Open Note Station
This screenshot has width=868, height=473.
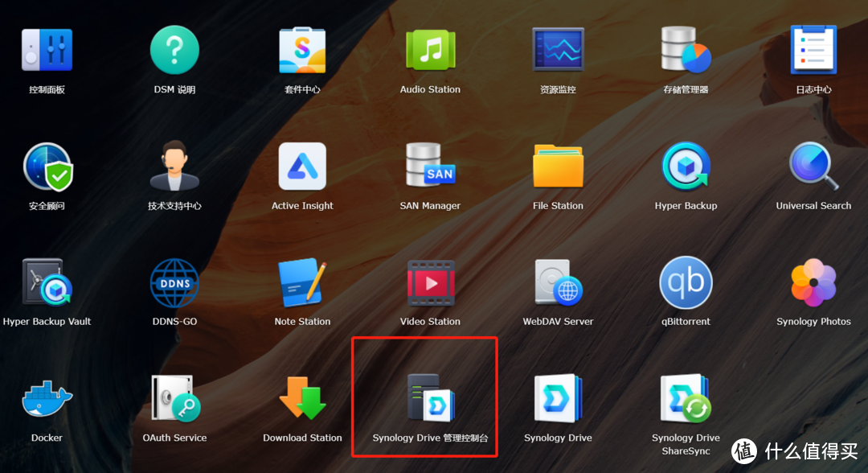point(302,282)
